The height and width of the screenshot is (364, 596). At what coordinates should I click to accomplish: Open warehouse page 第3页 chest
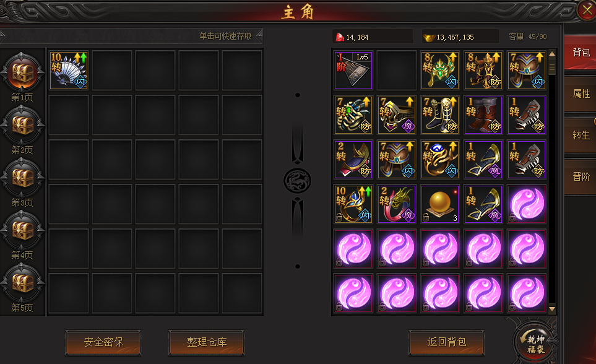pos(22,178)
